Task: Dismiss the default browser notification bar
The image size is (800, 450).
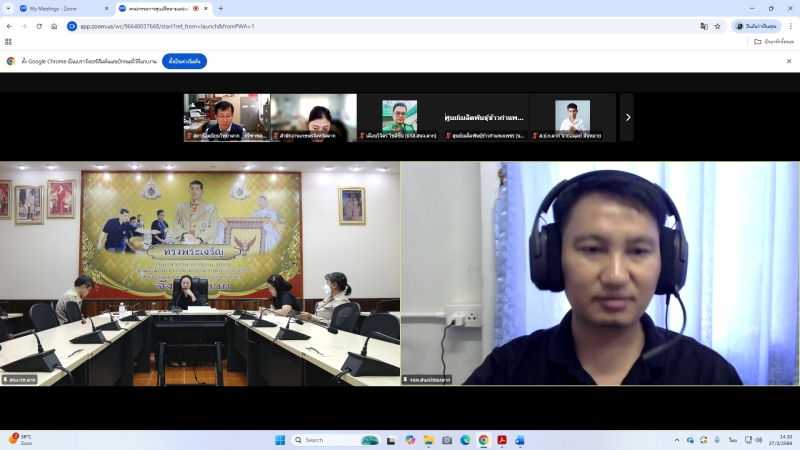Action: pos(790,61)
